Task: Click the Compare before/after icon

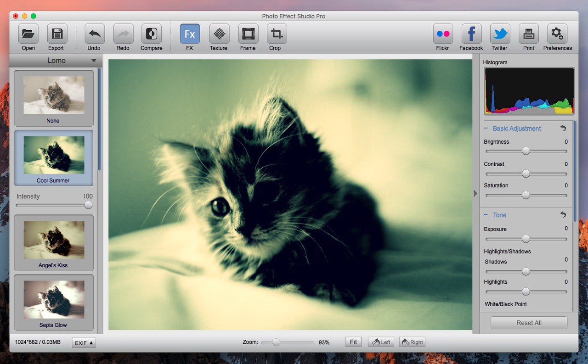Action: [x=151, y=34]
